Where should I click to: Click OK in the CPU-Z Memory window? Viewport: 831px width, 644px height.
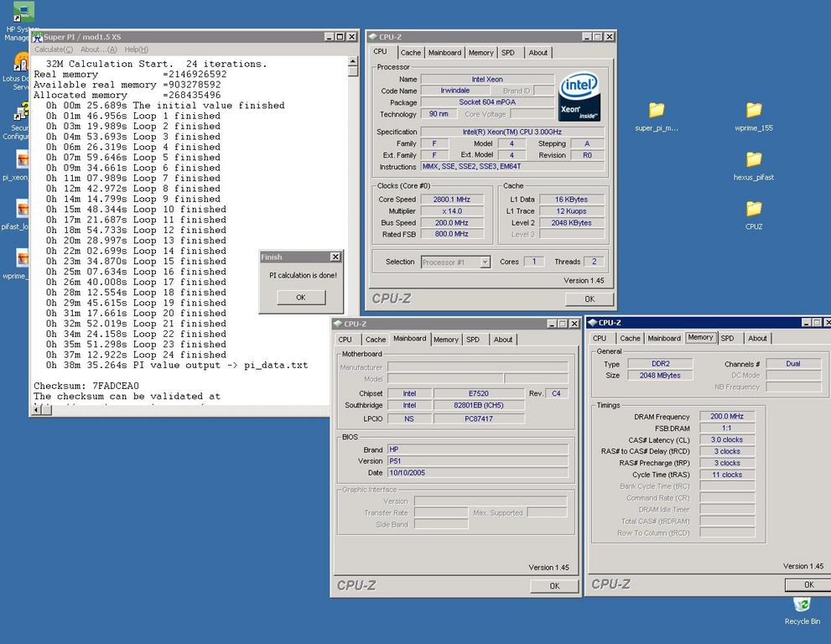point(808,584)
